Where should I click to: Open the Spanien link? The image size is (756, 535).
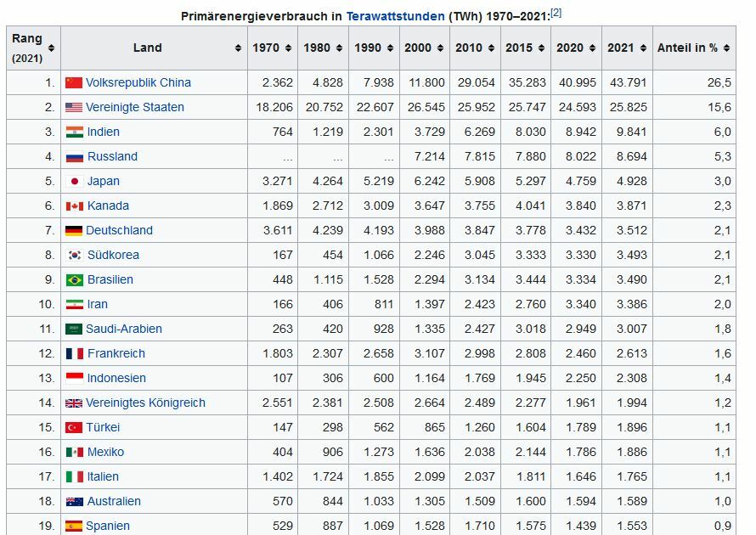point(108,526)
